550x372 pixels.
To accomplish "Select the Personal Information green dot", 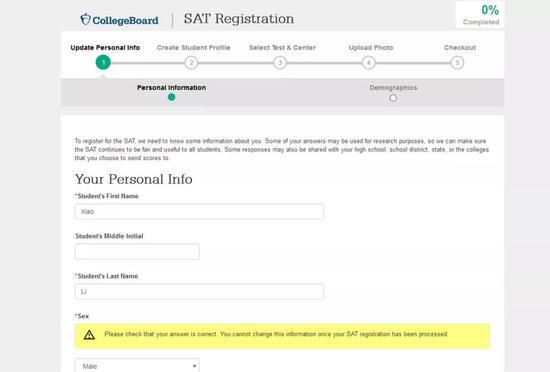I will coord(172,97).
